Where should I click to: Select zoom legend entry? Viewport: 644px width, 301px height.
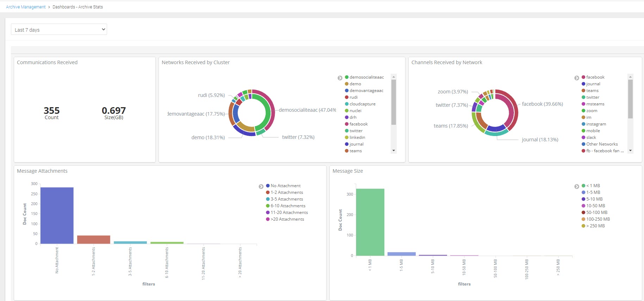(589, 111)
